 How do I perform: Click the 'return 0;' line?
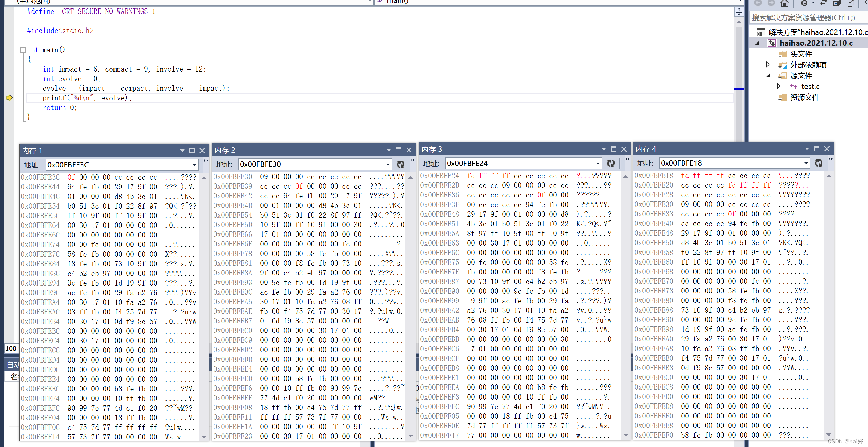pyautogui.click(x=60, y=108)
